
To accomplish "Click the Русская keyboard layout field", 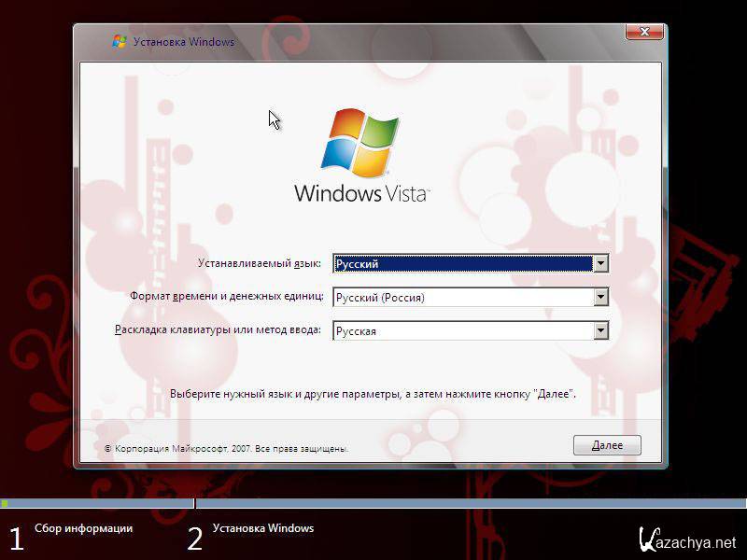I will pyautogui.click(x=463, y=331).
